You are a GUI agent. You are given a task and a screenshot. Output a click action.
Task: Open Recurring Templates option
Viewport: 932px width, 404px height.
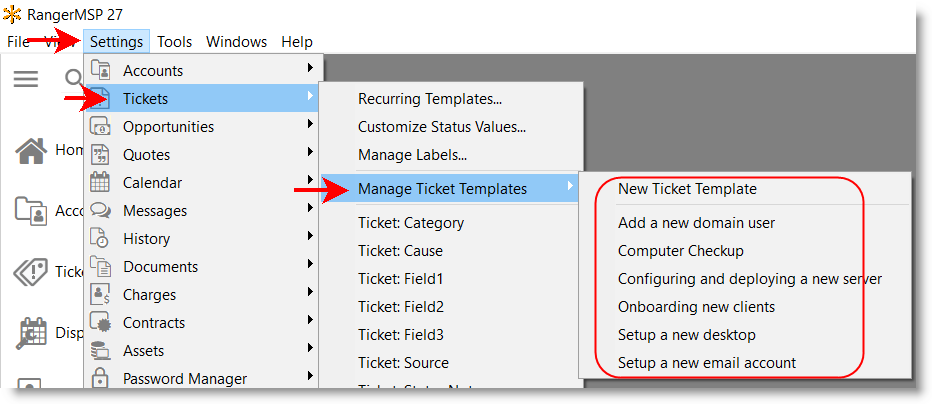point(430,99)
